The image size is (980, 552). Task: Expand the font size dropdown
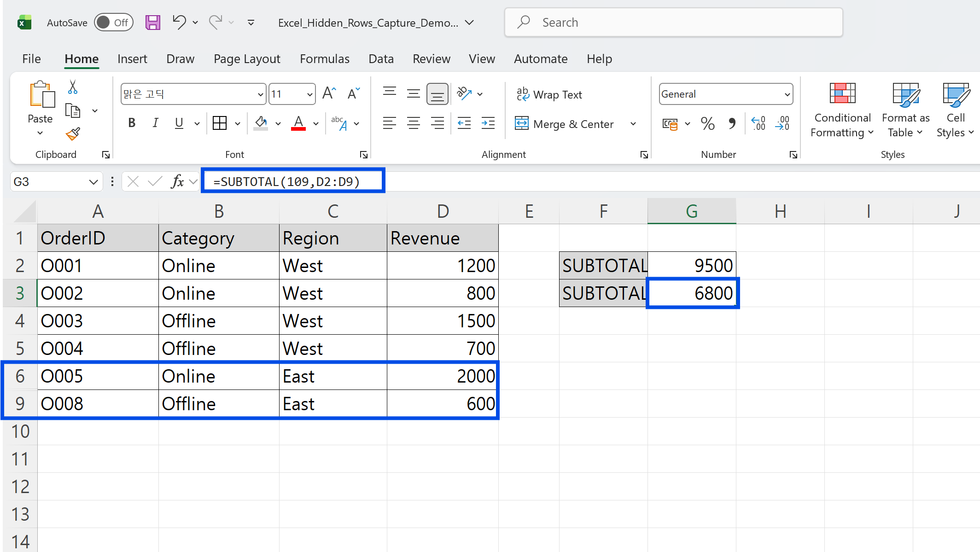pos(309,94)
